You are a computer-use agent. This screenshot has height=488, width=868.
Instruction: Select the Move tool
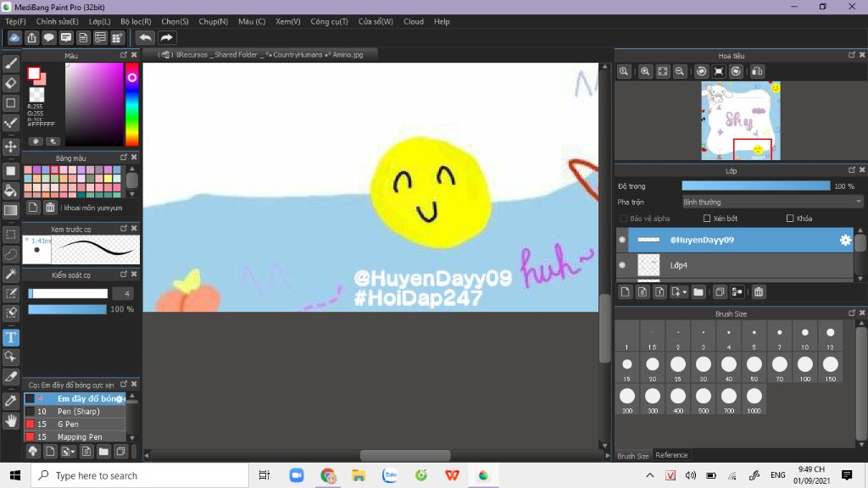[x=10, y=147]
